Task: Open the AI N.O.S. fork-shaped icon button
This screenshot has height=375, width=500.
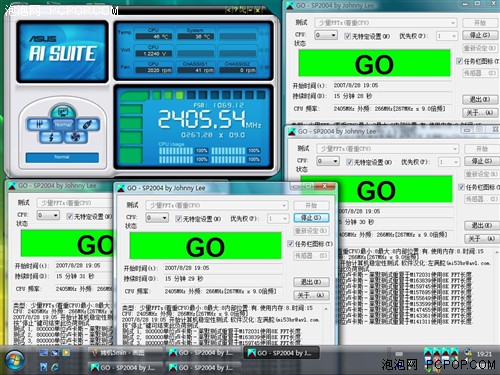Action: click(39, 125)
